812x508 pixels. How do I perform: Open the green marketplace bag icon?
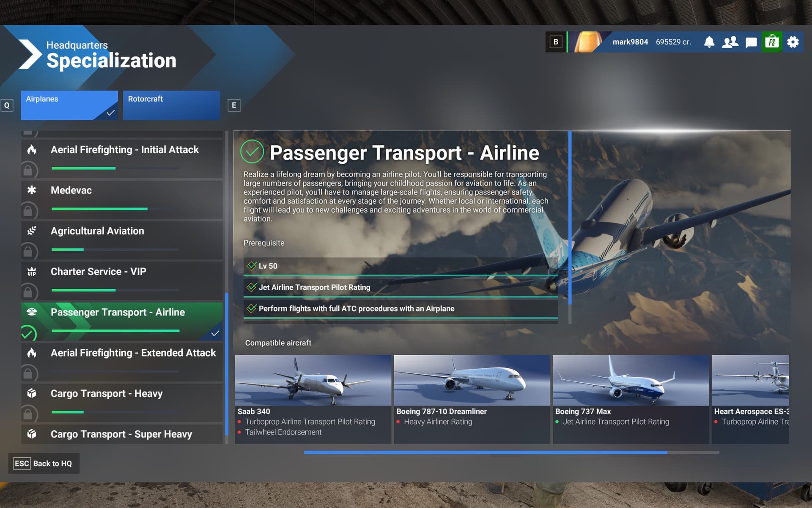[772, 42]
